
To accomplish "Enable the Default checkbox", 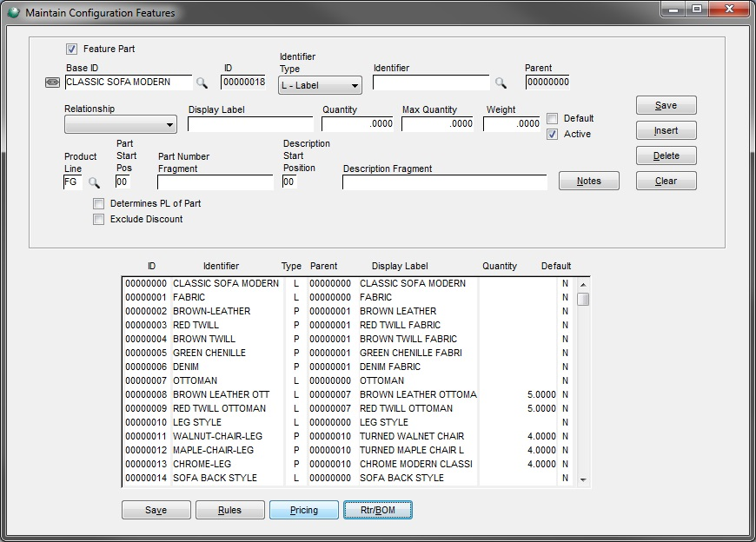I will click(553, 118).
